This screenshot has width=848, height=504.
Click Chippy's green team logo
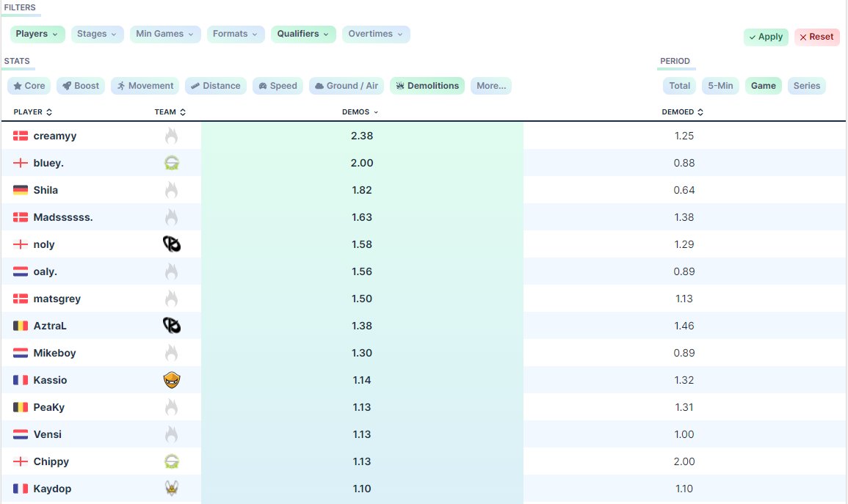pyautogui.click(x=172, y=461)
